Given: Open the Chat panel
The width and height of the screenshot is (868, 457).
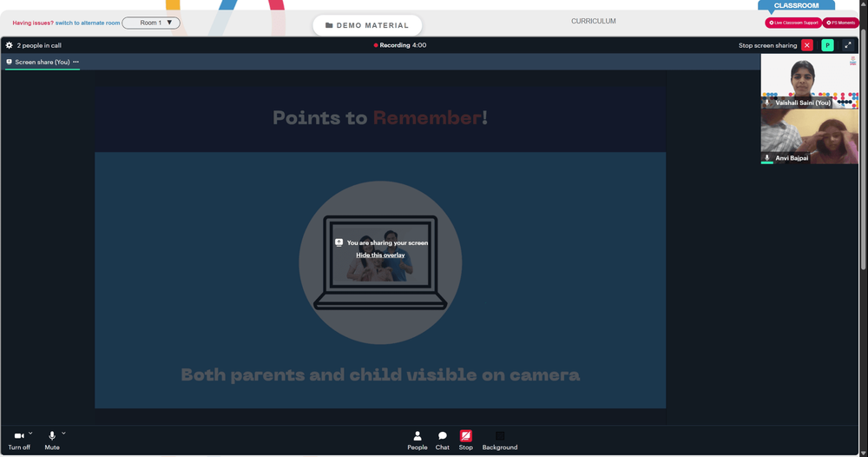Looking at the screenshot, I should 443,440.
